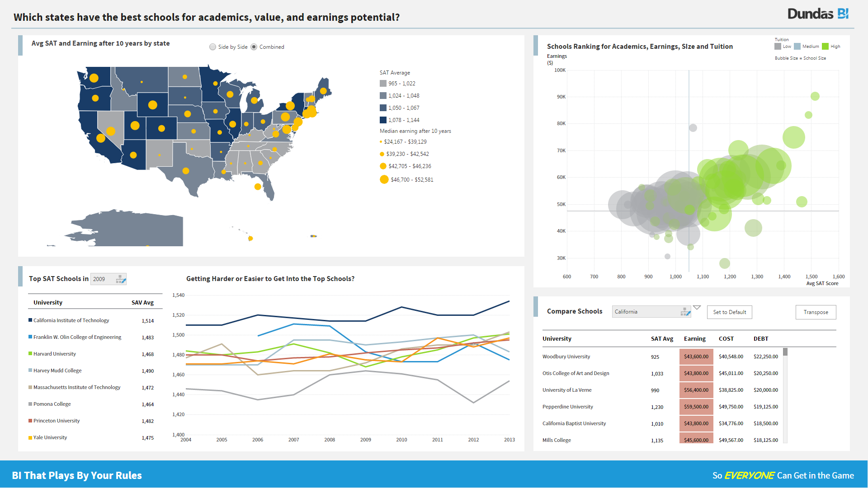Open hierarchy picker icon in 2009 year filter
The image size is (868, 488).
[x=121, y=279]
